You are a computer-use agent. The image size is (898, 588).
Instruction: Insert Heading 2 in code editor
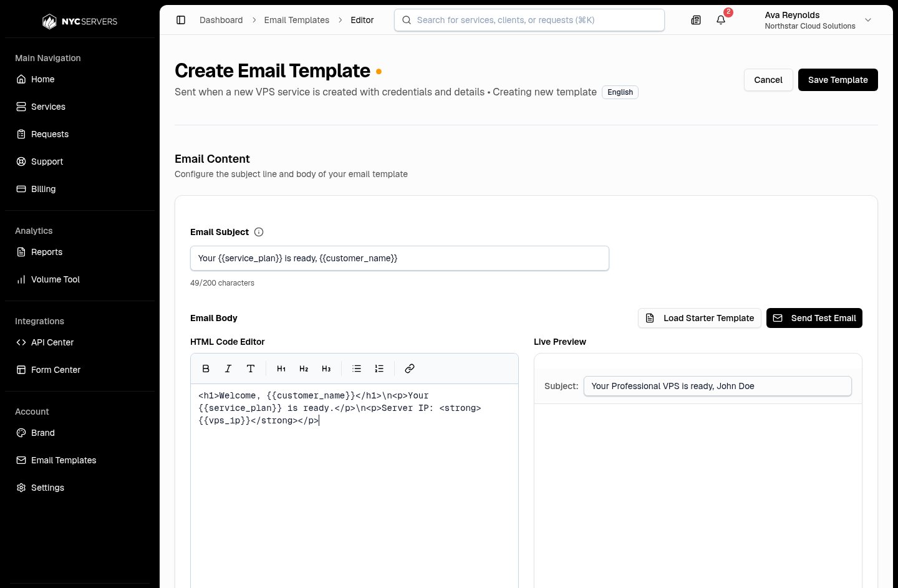304,369
